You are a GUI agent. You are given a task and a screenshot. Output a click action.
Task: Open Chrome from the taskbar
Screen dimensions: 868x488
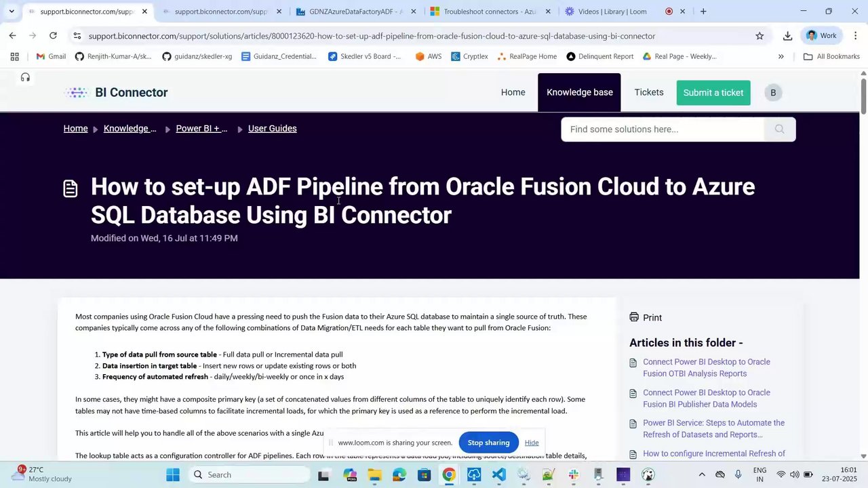coord(449,474)
